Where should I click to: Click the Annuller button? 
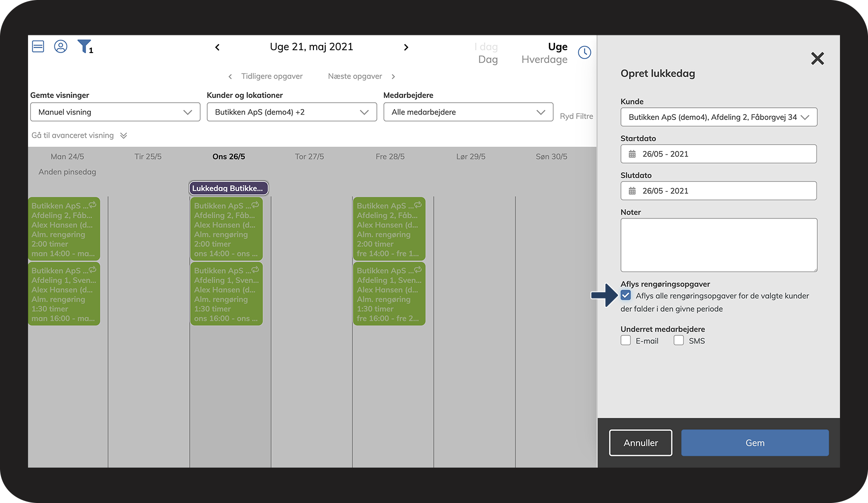click(640, 443)
